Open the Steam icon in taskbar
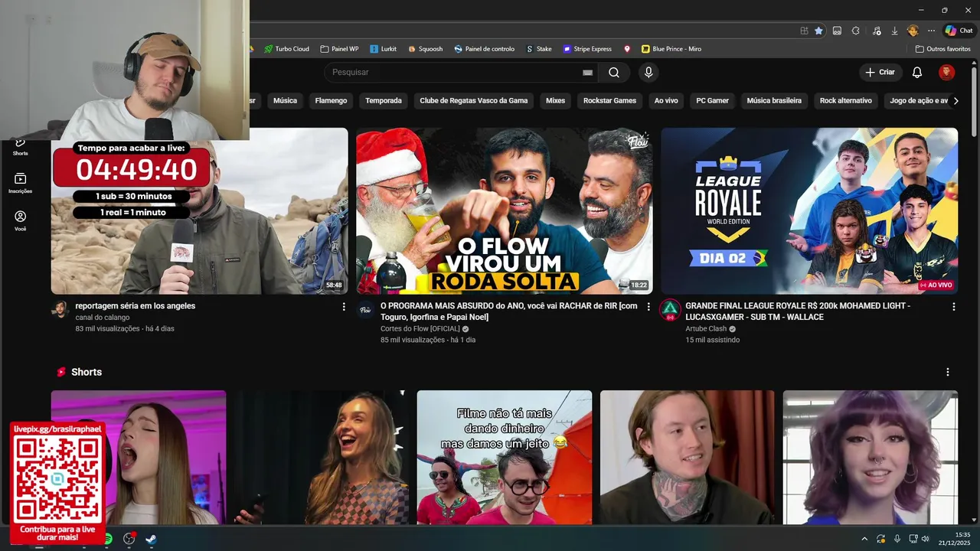 152,539
